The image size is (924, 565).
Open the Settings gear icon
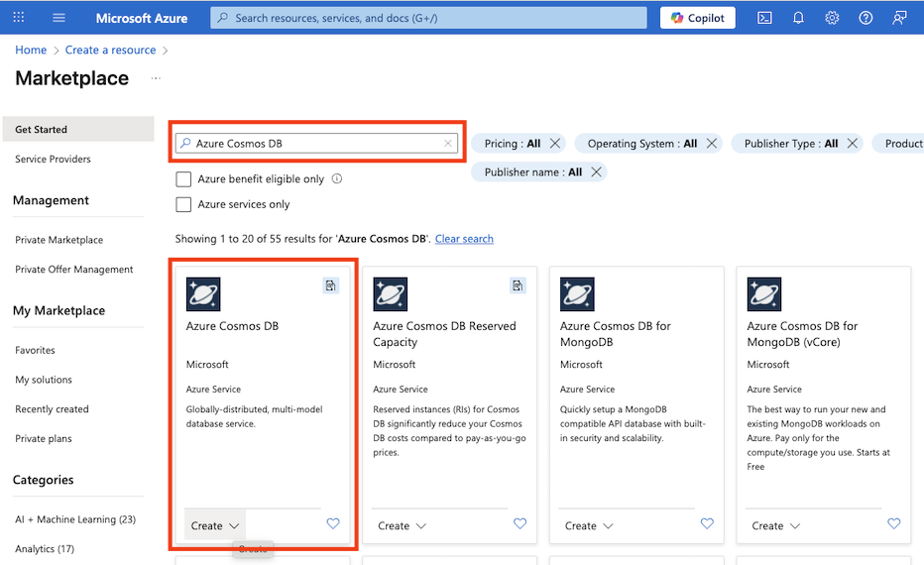[832, 18]
